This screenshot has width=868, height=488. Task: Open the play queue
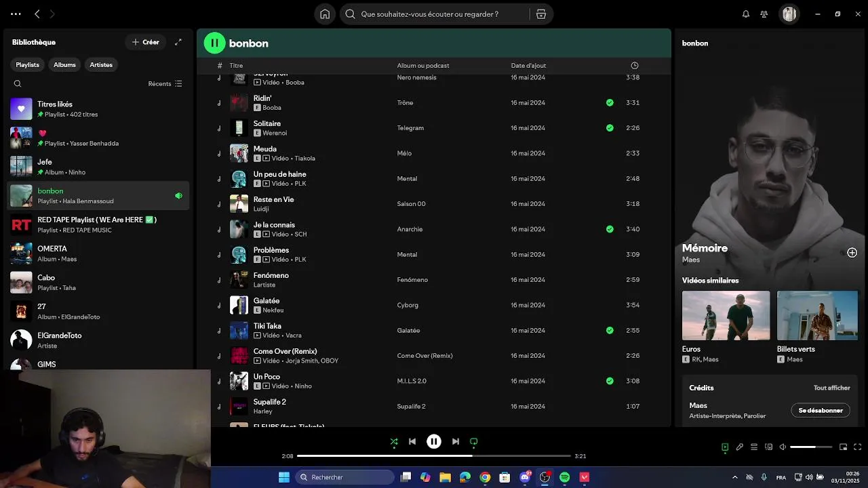point(754,447)
